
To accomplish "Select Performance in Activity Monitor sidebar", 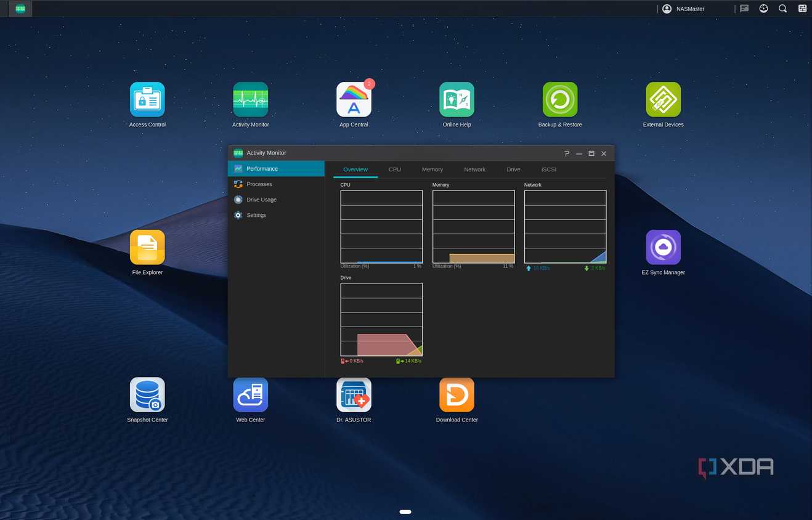I will pyautogui.click(x=276, y=169).
